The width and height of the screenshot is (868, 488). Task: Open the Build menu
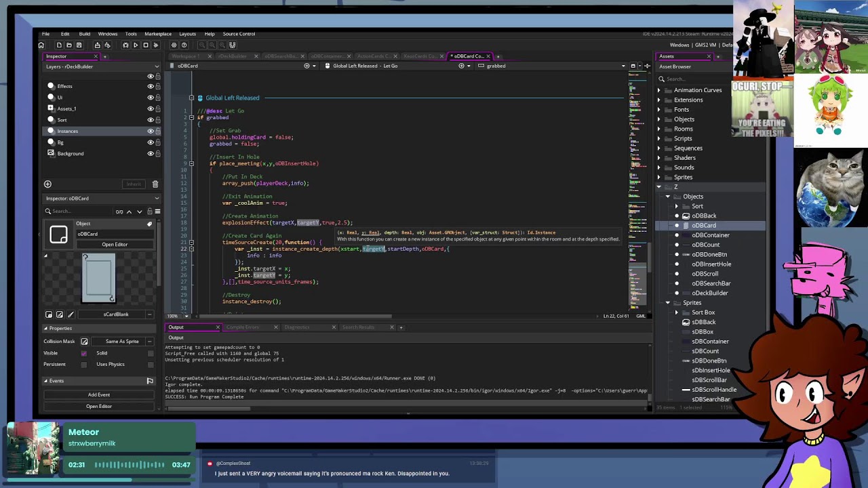(x=85, y=34)
